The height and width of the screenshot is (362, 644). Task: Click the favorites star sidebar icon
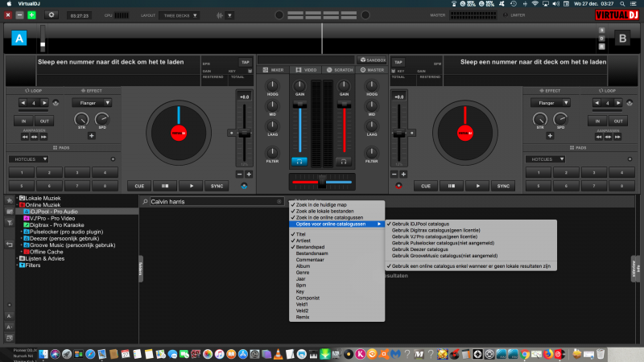coord(10,200)
